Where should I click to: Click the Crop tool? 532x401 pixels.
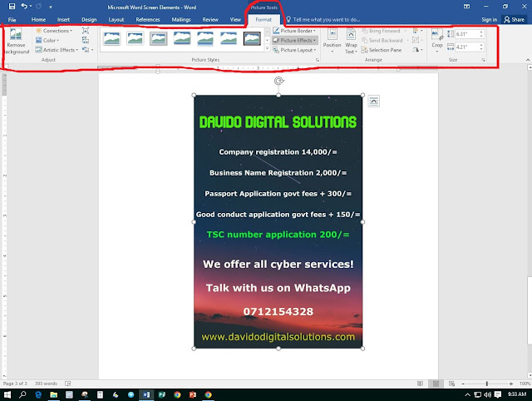(x=437, y=41)
